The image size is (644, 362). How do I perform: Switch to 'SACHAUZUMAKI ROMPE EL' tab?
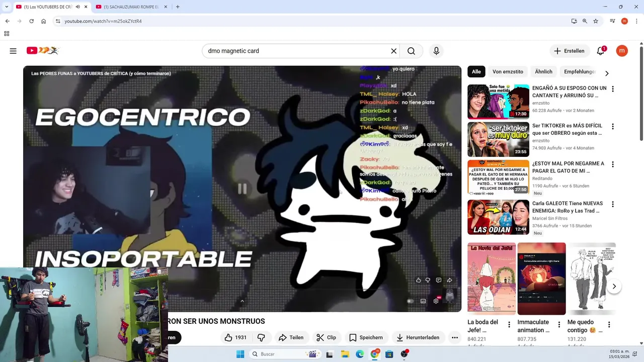tap(130, 7)
